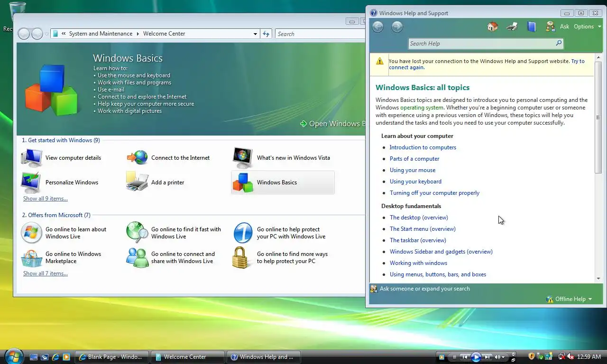Click the network connection tray icon
The image size is (607, 364).
[562, 356]
